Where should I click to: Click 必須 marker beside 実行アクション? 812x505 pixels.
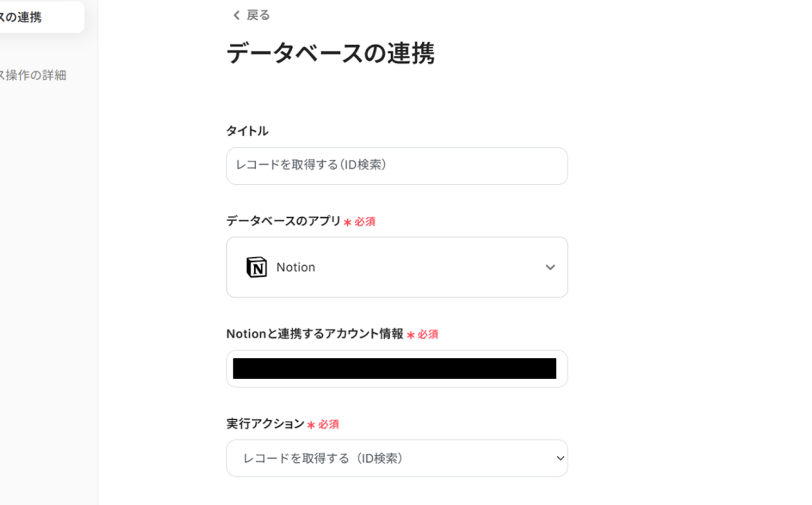click(328, 424)
